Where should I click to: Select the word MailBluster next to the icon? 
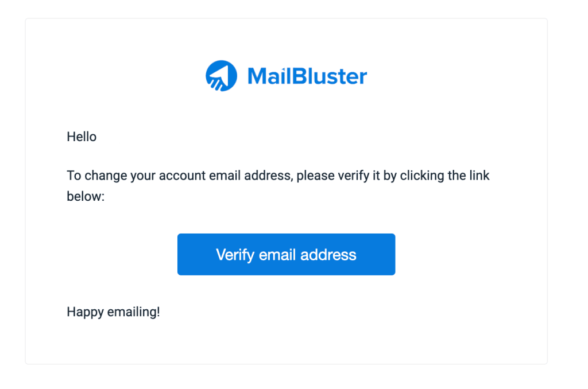[x=307, y=75]
